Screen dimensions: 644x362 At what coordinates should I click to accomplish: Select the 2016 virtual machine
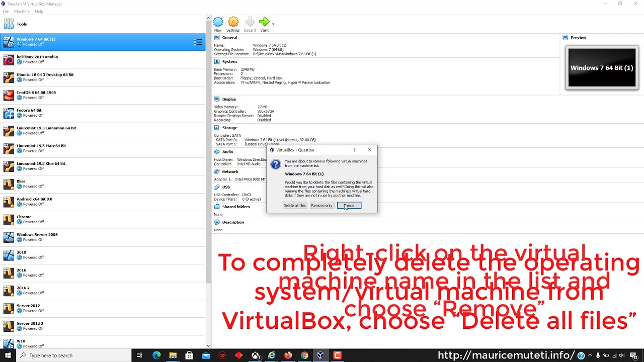(103, 273)
